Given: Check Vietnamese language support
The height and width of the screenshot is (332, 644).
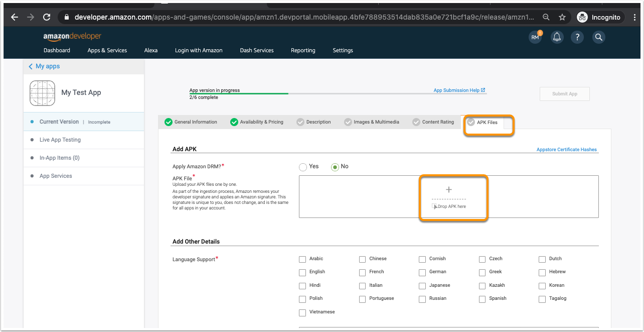Looking at the screenshot, I should click(302, 312).
